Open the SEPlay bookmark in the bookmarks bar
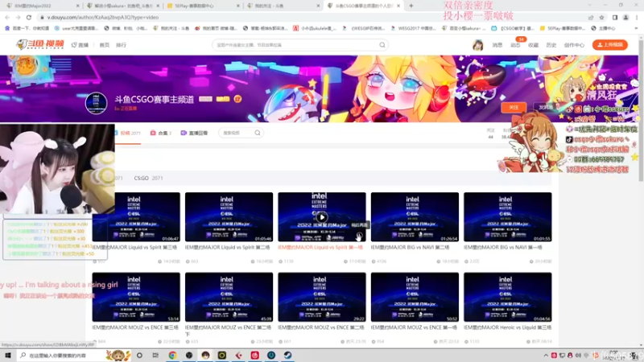The image size is (644, 362). coord(562,28)
